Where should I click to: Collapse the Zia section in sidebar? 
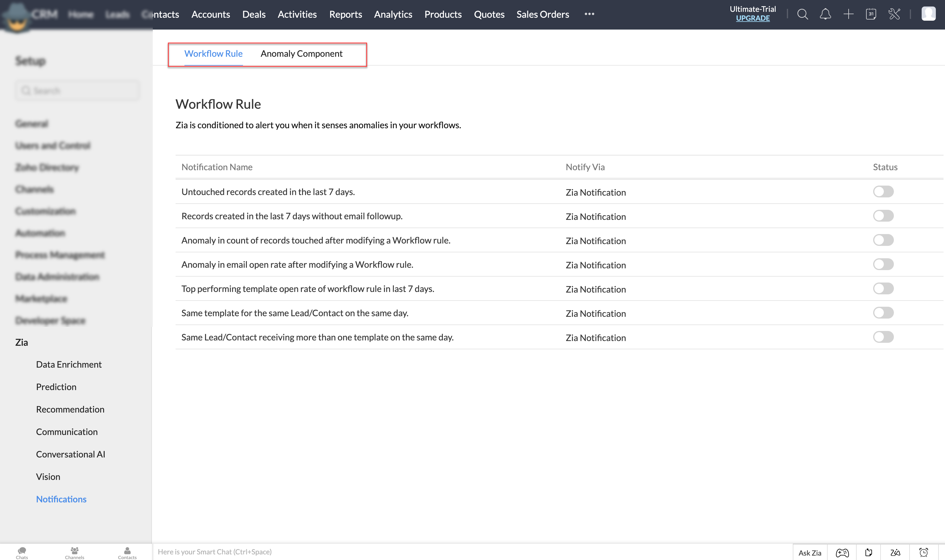(x=22, y=342)
